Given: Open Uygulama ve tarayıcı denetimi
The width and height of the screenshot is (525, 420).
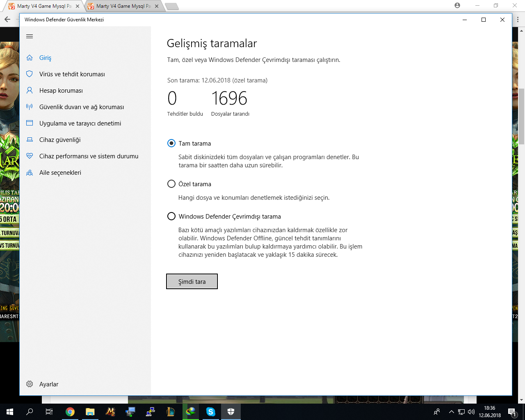Looking at the screenshot, I should pyautogui.click(x=85, y=123).
